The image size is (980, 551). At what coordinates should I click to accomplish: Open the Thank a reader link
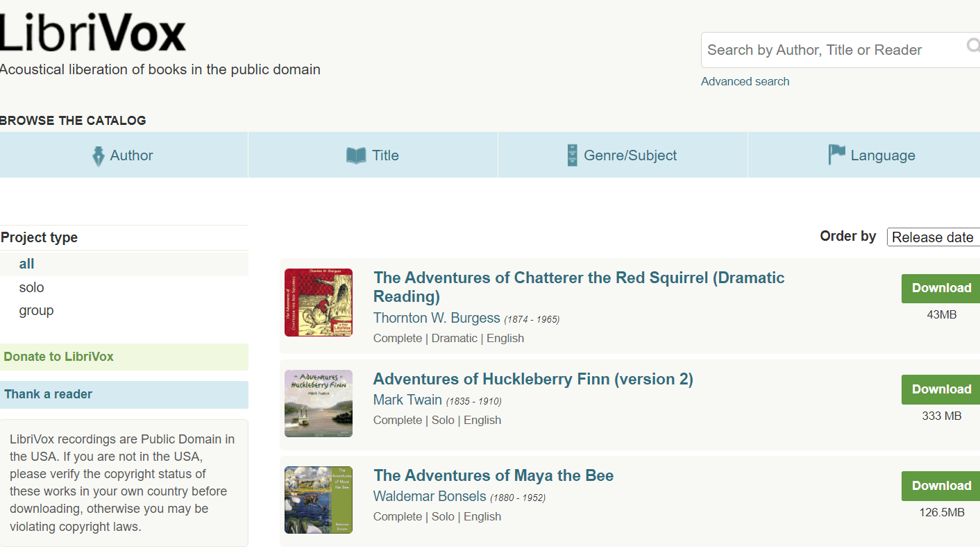tap(124, 394)
